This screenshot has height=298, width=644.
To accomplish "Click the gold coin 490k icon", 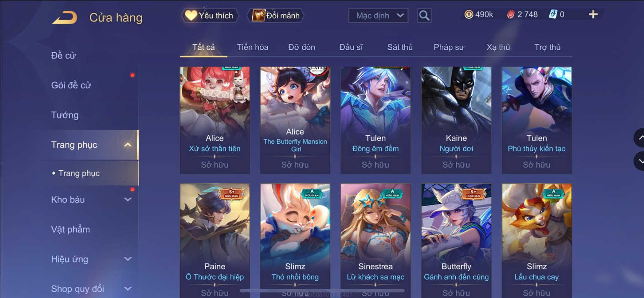I will [468, 15].
